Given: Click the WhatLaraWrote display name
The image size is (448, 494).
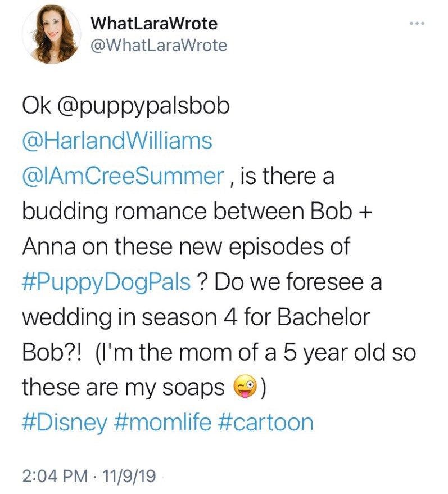Looking at the screenshot, I should pyautogui.click(x=153, y=23).
